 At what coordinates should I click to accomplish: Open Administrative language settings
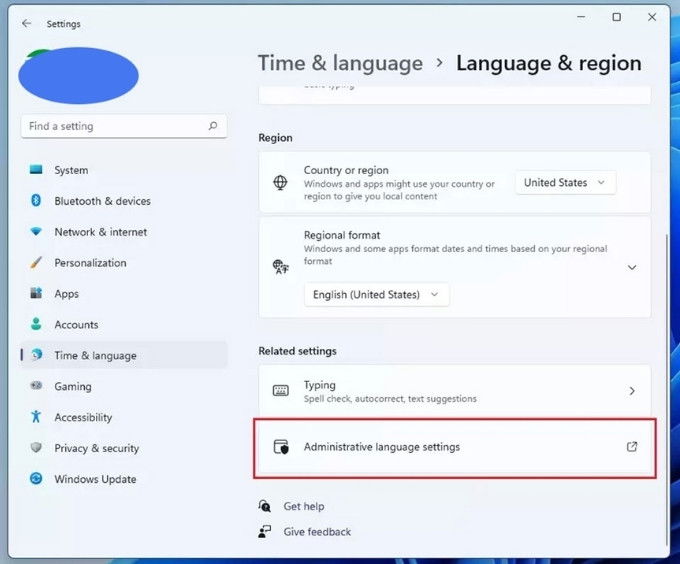click(x=454, y=447)
